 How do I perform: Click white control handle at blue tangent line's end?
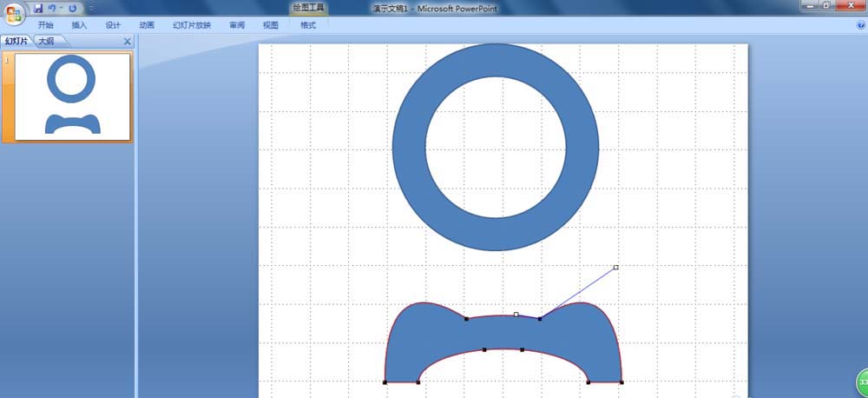pyautogui.click(x=615, y=267)
